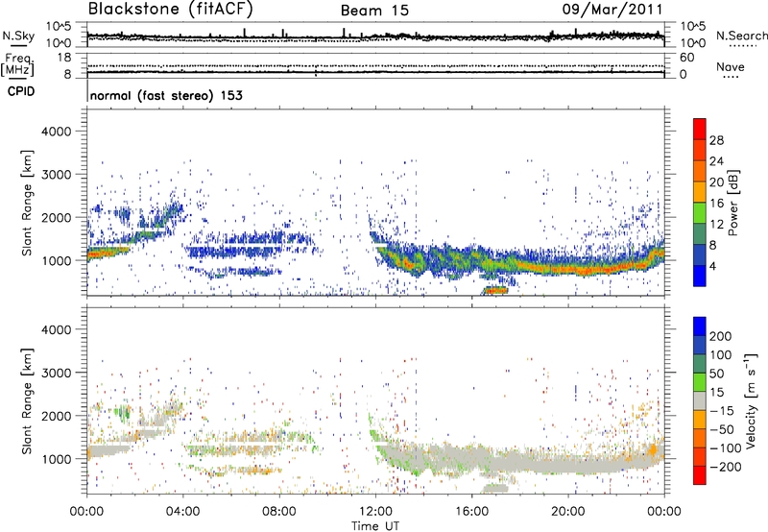Click the Power [dB] colorbar label

pos(732,203)
